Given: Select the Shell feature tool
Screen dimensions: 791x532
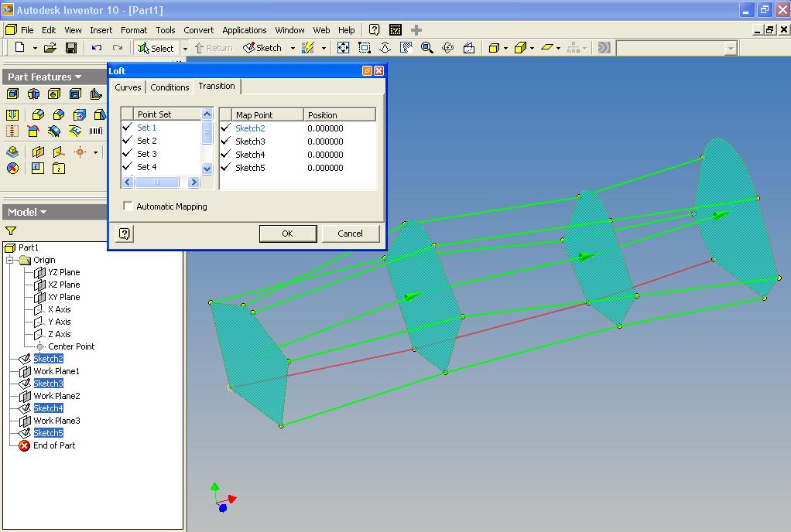Looking at the screenshot, I should coord(75,94).
